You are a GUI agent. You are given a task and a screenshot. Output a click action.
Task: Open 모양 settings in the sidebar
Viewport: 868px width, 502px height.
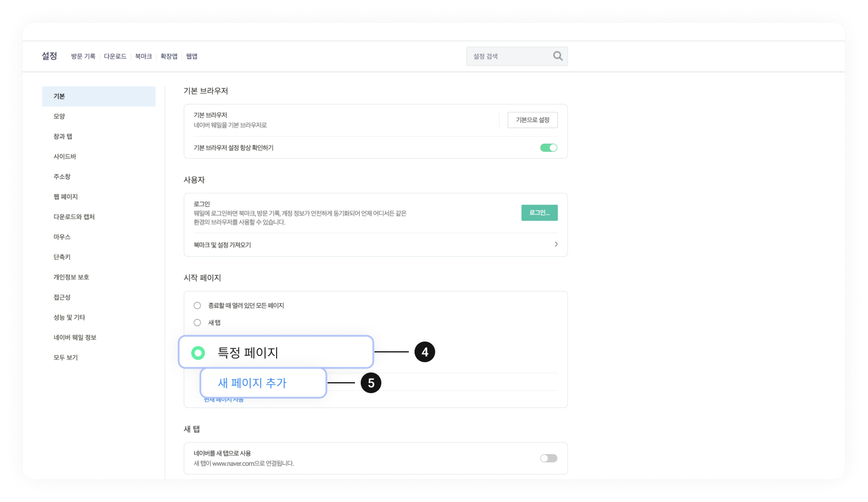click(58, 116)
